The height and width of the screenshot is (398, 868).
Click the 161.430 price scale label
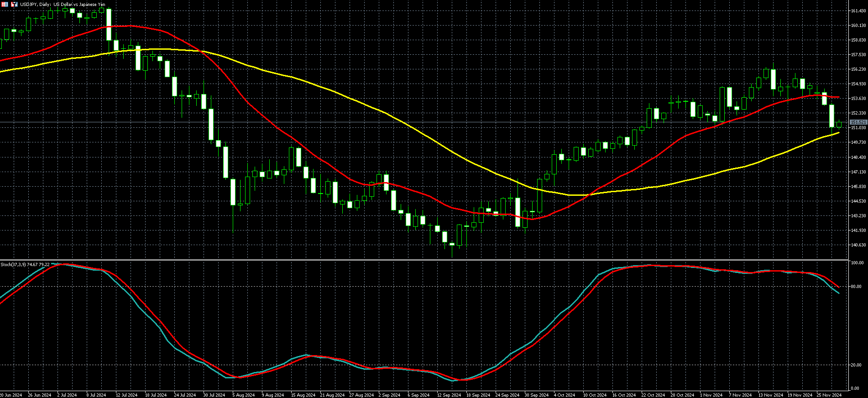coord(858,11)
